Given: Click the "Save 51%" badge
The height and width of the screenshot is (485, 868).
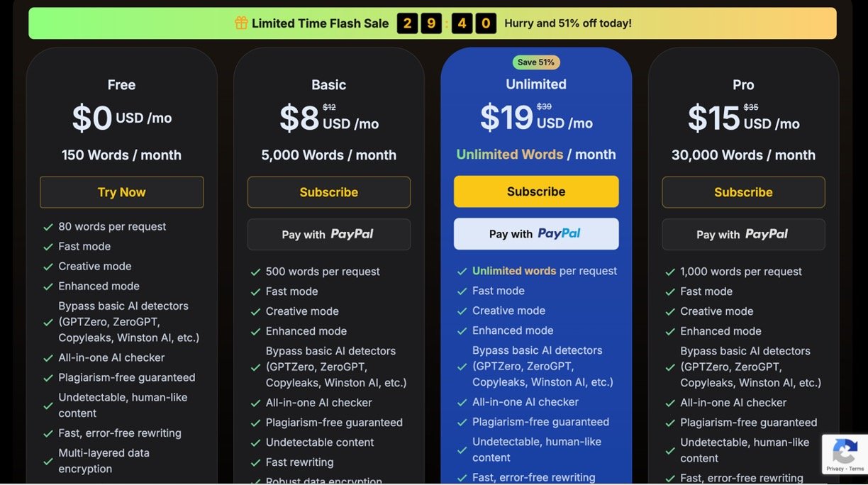Looking at the screenshot, I should [x=536, y=62].
